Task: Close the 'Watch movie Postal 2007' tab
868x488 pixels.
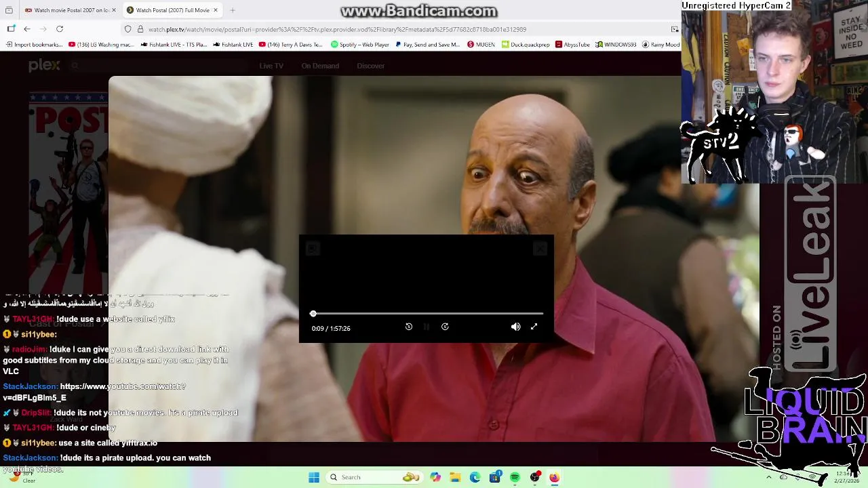Action: (114, 10)
